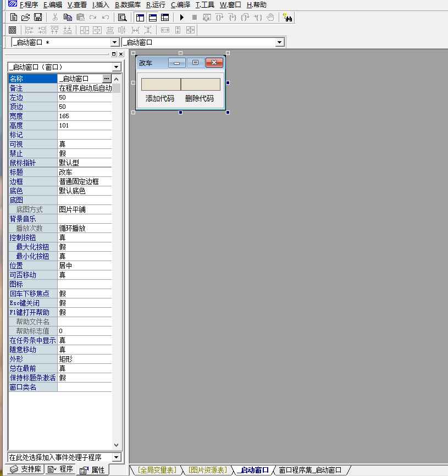The height and width of the screenshot is (476, 448).
Task: Open the '_启动窗口（窗口）' component dropdown
Action: [x=116, y=67]
